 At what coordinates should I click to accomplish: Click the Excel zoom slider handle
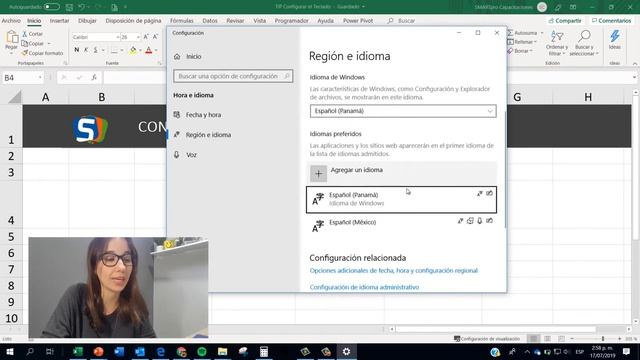pyautogui.click(x=603, y=339)
